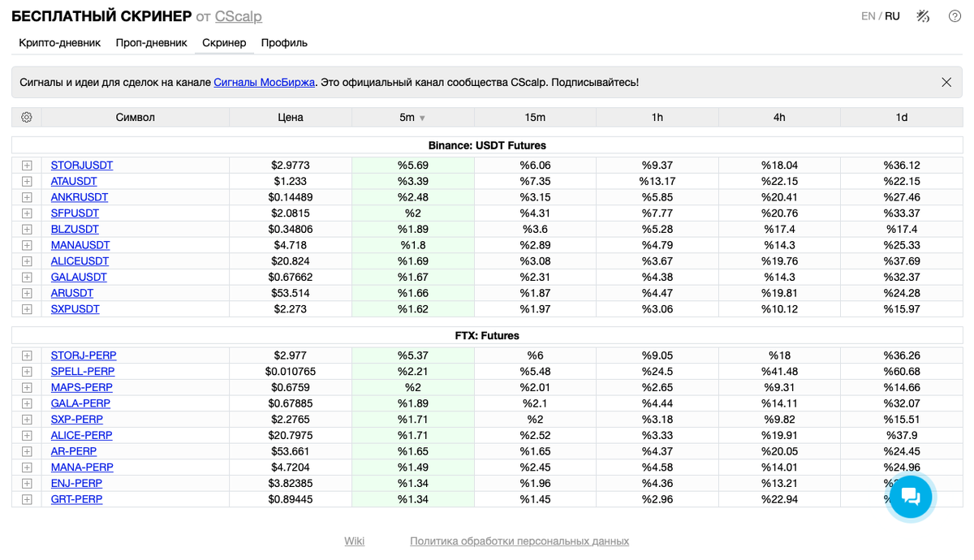The image size is (974, 560).
Task: Open the SXPUSDT symbol link
Action: pyautogui.click(x=75, y=309)
